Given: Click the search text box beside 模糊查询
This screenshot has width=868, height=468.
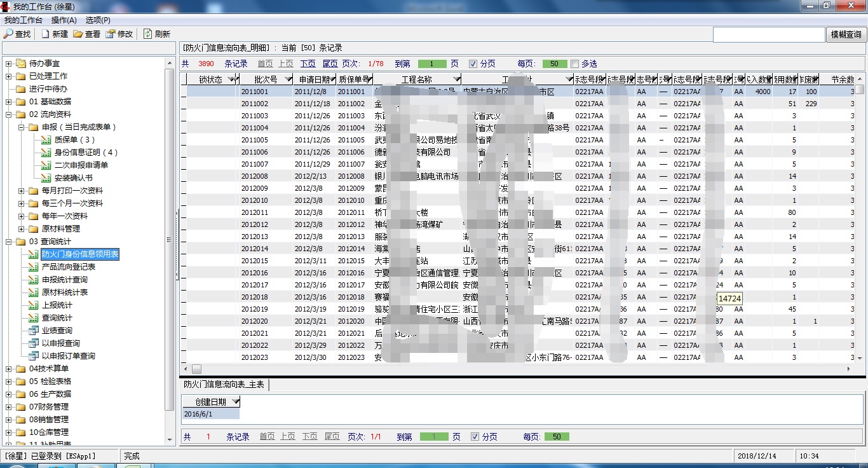Looking at the screenshot, I should (x=768, y=34).
